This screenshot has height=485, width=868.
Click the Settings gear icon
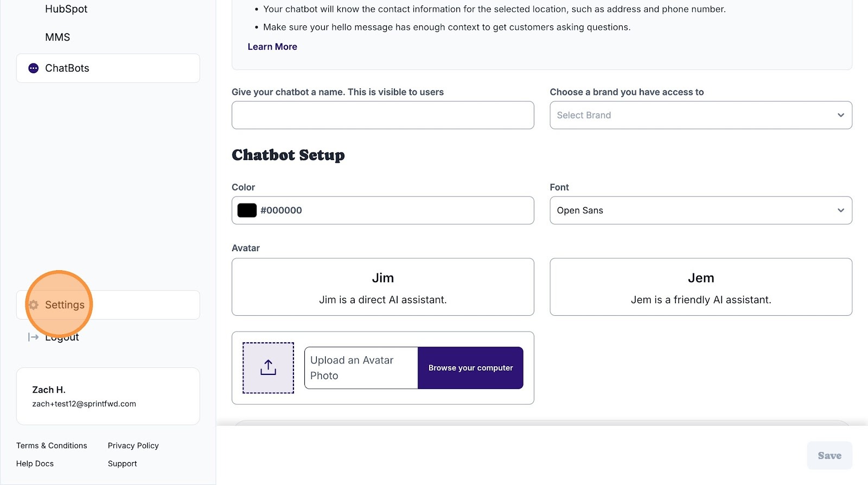(34, 305)
